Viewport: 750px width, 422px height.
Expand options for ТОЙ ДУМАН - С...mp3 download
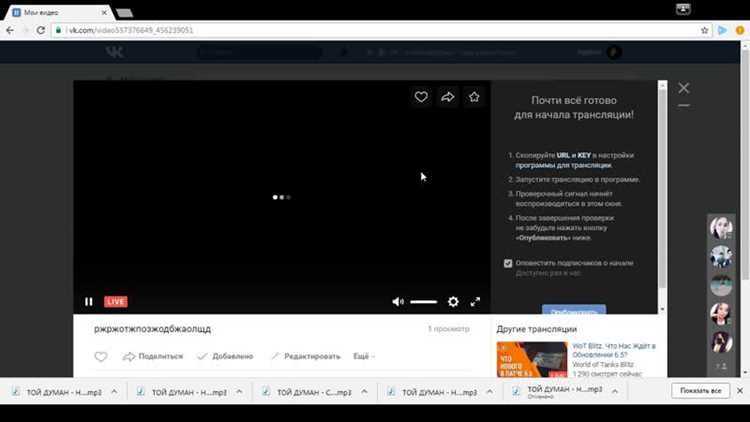pos(364,391)
